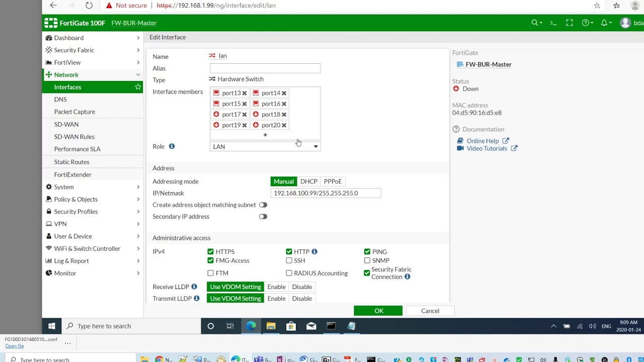Enable FTM checkbox

210,273
